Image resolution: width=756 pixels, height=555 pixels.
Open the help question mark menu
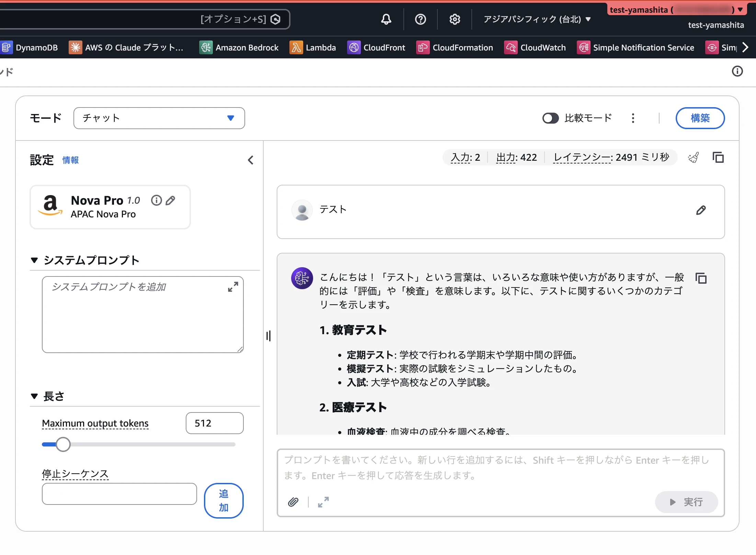[x=420, y=19]
